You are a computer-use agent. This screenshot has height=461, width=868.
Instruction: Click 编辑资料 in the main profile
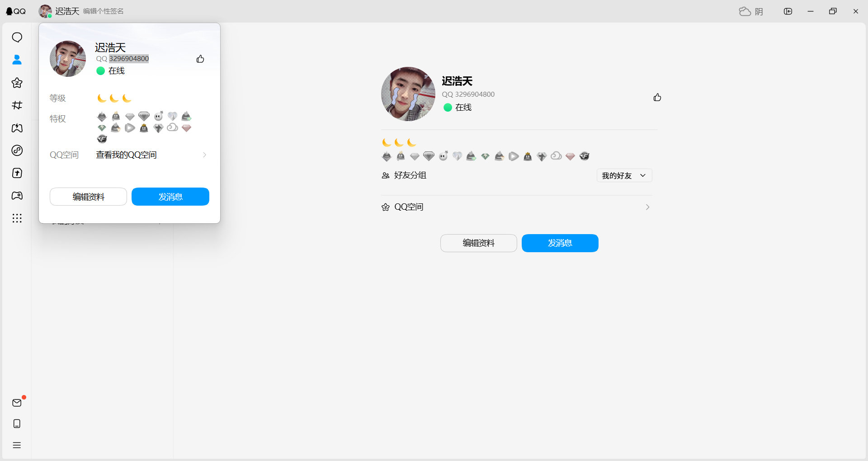click(479, 243)
